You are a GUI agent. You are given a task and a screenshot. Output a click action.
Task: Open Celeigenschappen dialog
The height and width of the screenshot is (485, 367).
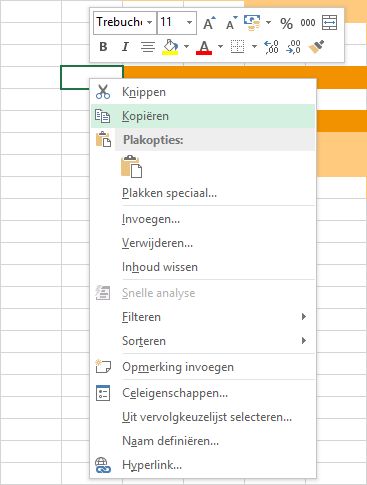203,393
